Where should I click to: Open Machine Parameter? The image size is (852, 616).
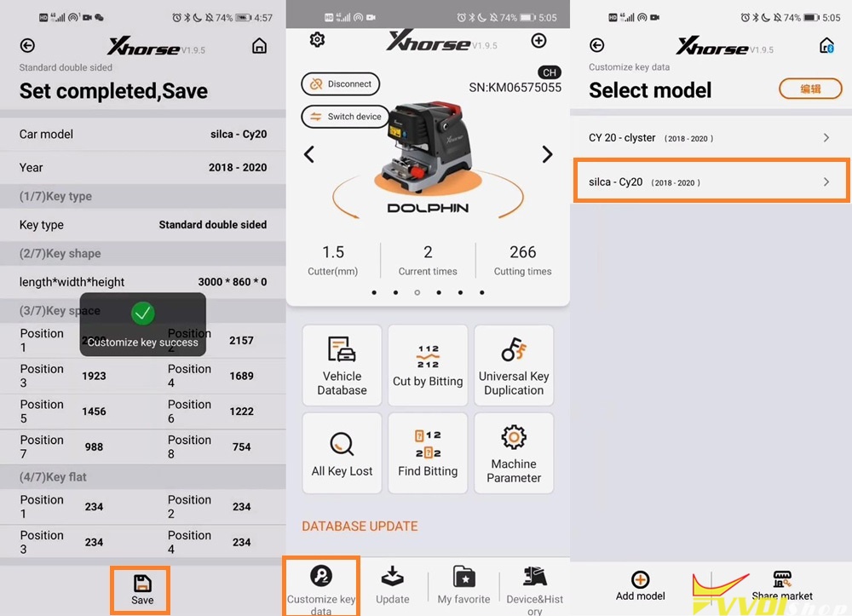[x=514, y=453]
